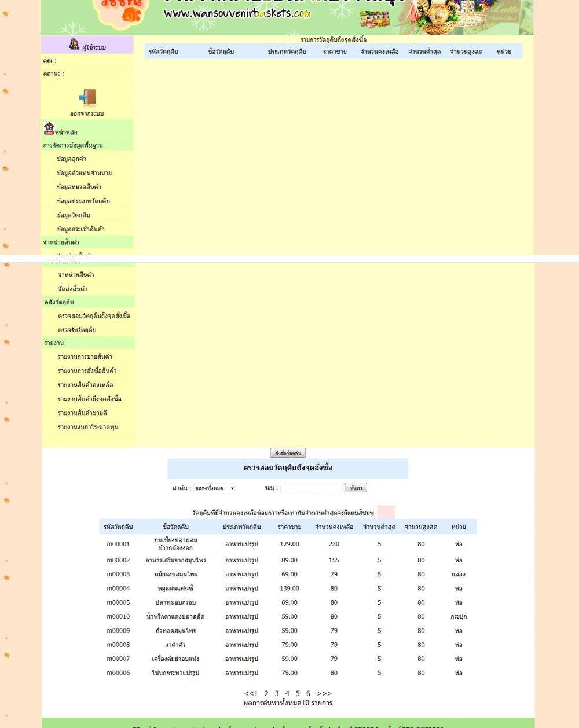The width and height of the screenshot is (579, 728).
Task: Click the unit กล่อง in row m00003
Action: pyautogui.click(x=459, y=574)
